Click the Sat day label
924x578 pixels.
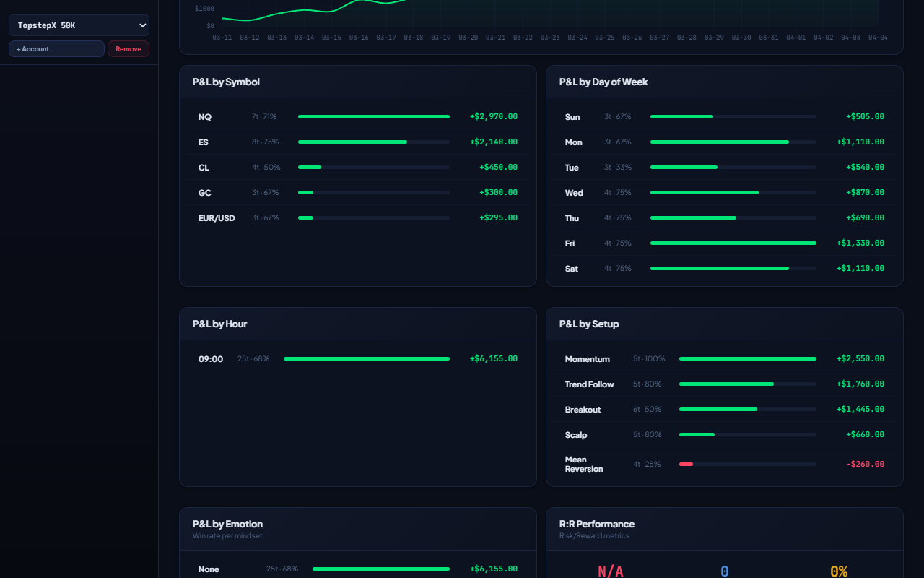572,269
